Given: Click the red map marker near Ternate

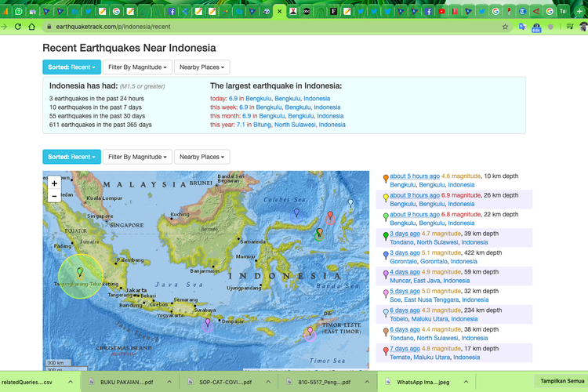Looking at the screenshot, I should (330, 216).
